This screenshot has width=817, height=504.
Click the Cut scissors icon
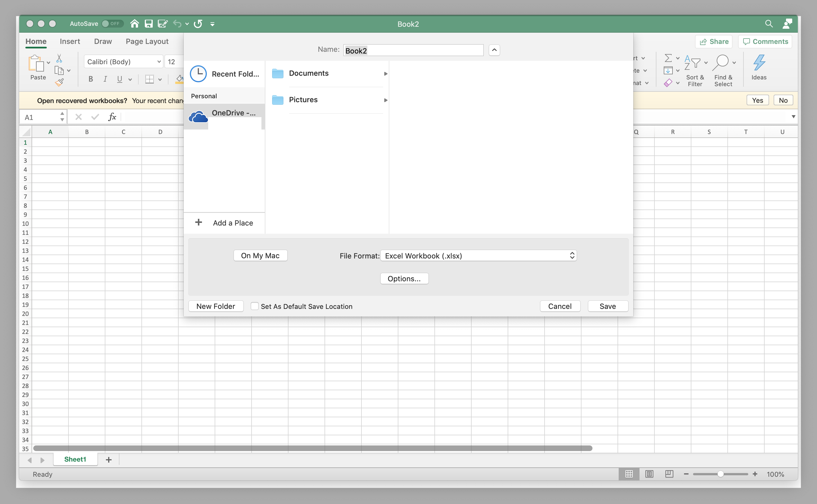click(59, 58)
